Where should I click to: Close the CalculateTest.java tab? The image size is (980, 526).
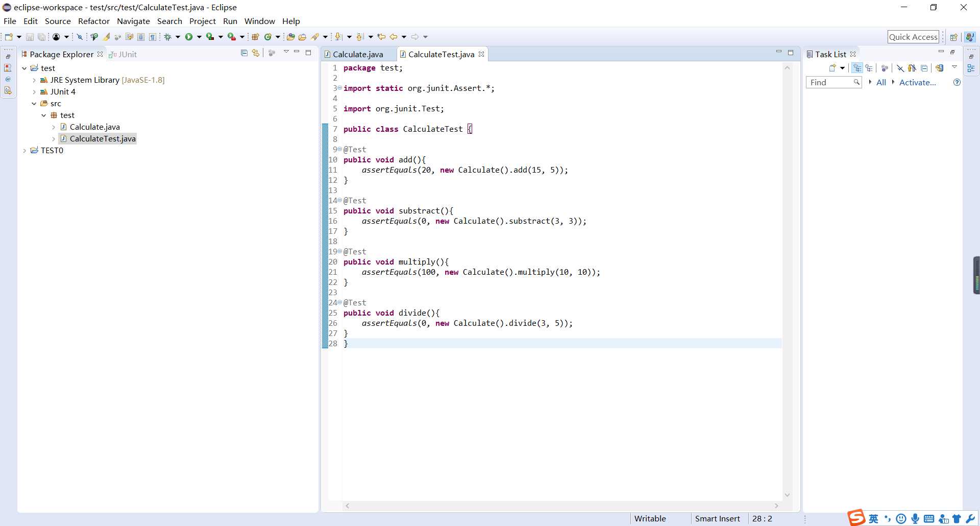(x=481, y=54)
